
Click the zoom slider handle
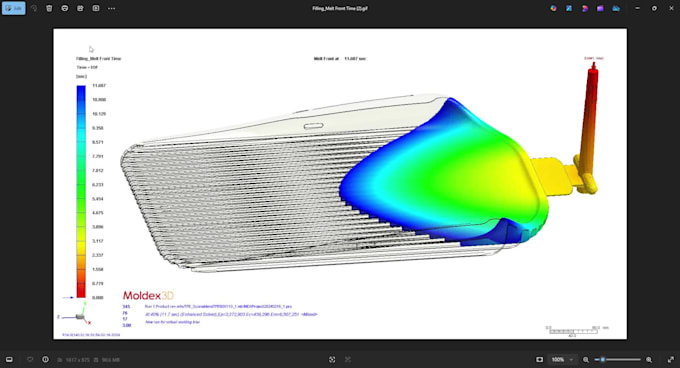tap(602, 359)
